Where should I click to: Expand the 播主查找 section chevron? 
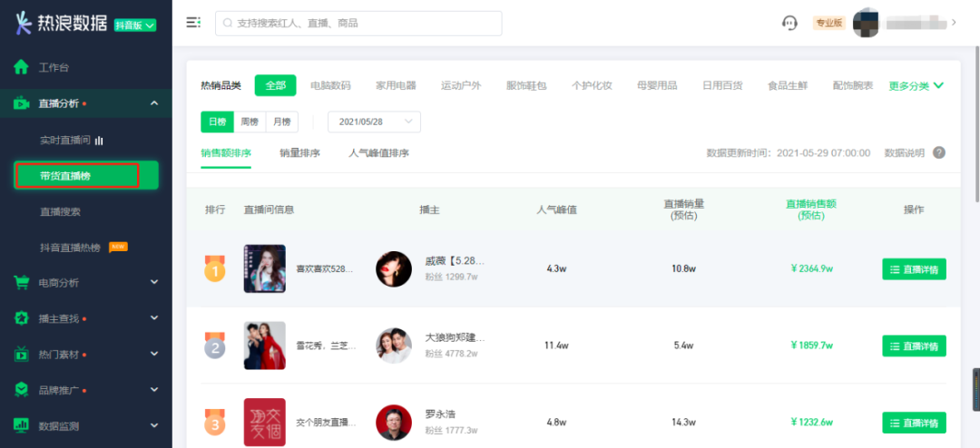(154, 318)
